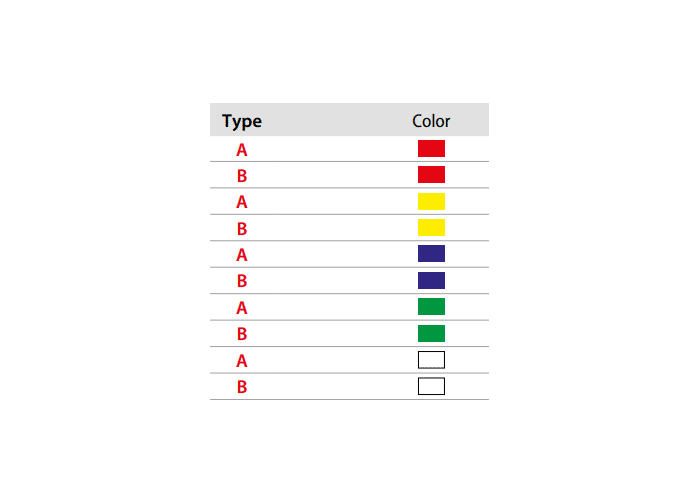
Task: Choose the second dark blue swatch
Action: [431, 280]
